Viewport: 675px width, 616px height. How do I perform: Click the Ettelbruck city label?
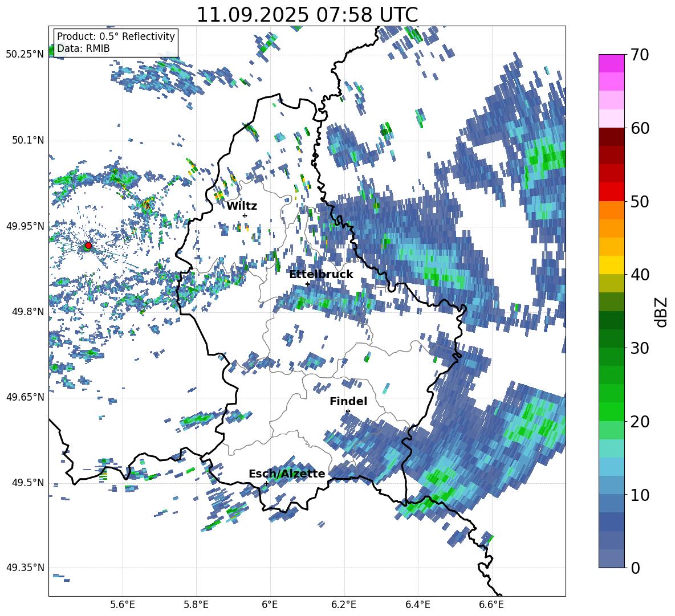tap(321, 275)
